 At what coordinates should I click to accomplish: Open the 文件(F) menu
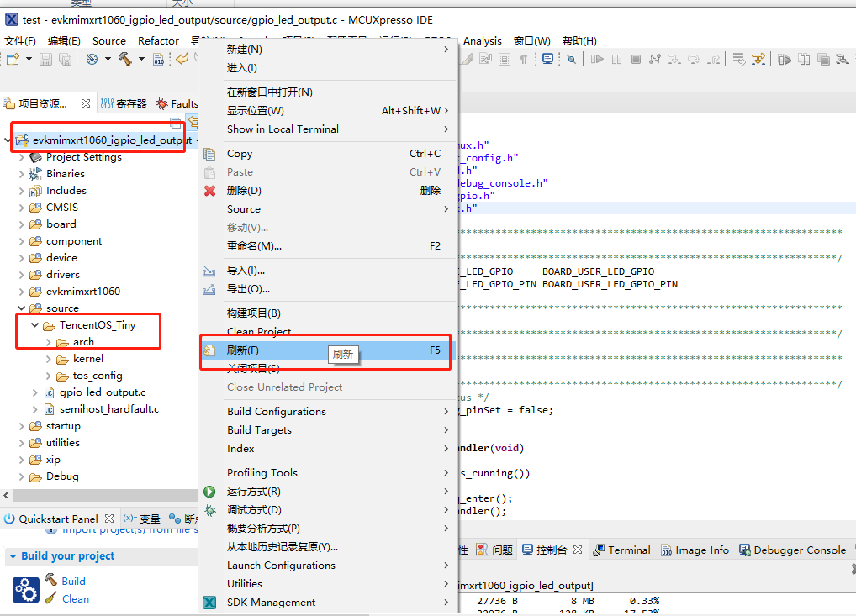click(20, 41)
